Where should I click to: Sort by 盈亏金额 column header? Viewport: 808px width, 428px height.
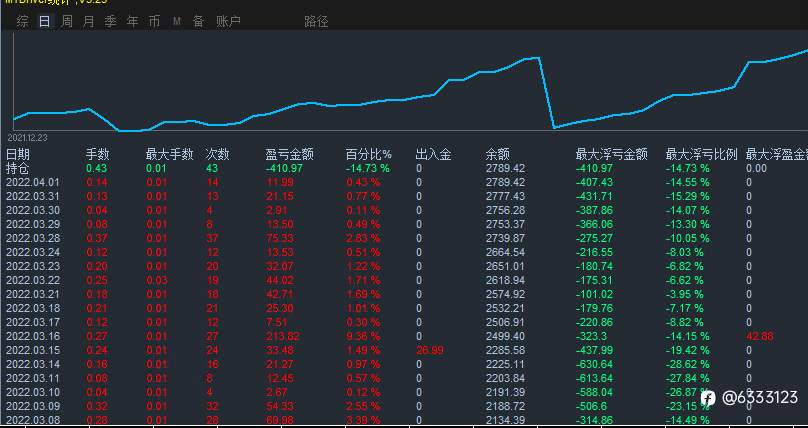pos(290,154)
